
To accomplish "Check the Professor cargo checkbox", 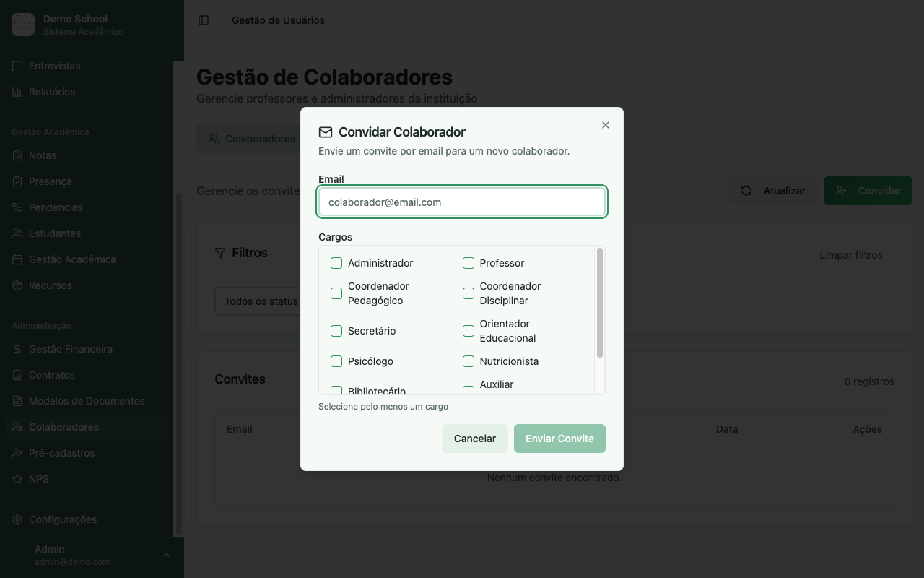I will [468, 263].
